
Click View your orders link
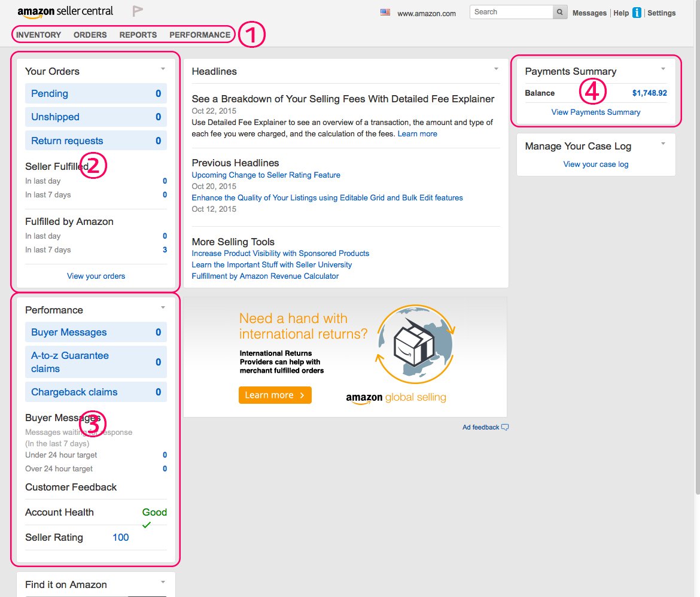tap(96, 276)
